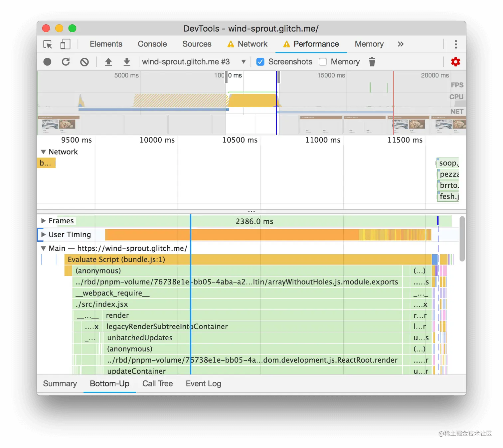Expand the User Timing track
The width and height of the screenshot is (503, 448).
click(x=43, y=234)
